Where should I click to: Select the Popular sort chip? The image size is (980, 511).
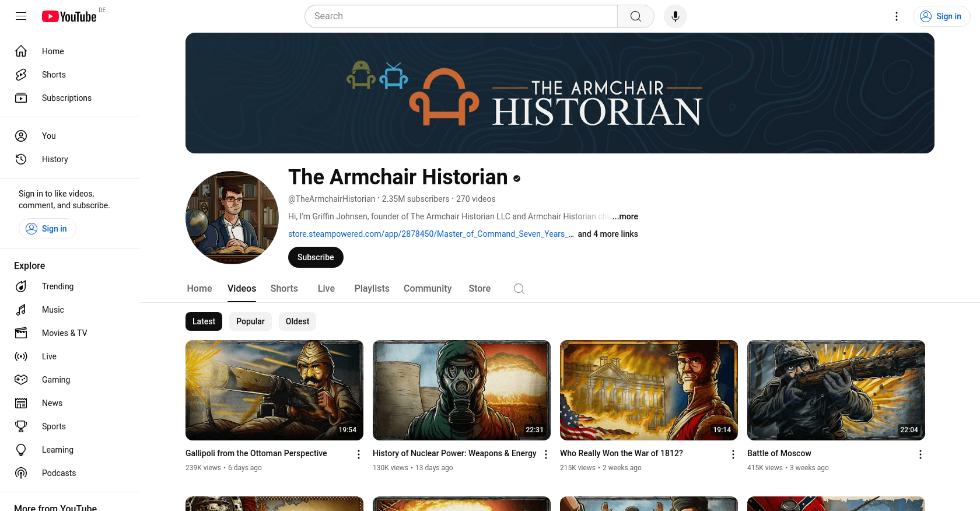click(250, 321)
